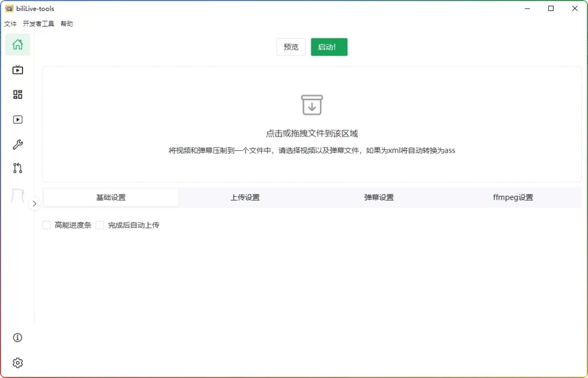Open the live recording TV icon
Screen dimensions: 588x378
17,69
